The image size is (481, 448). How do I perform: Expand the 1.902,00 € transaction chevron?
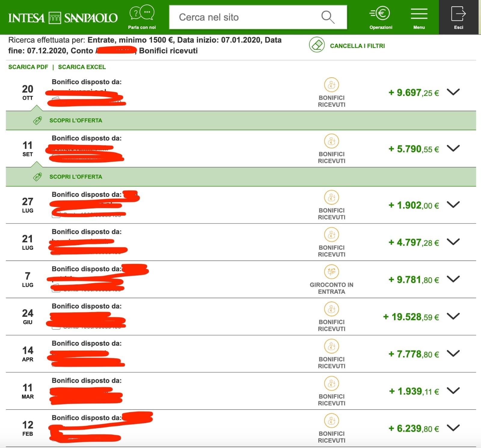pyautogui.click(x=453, y=204)
